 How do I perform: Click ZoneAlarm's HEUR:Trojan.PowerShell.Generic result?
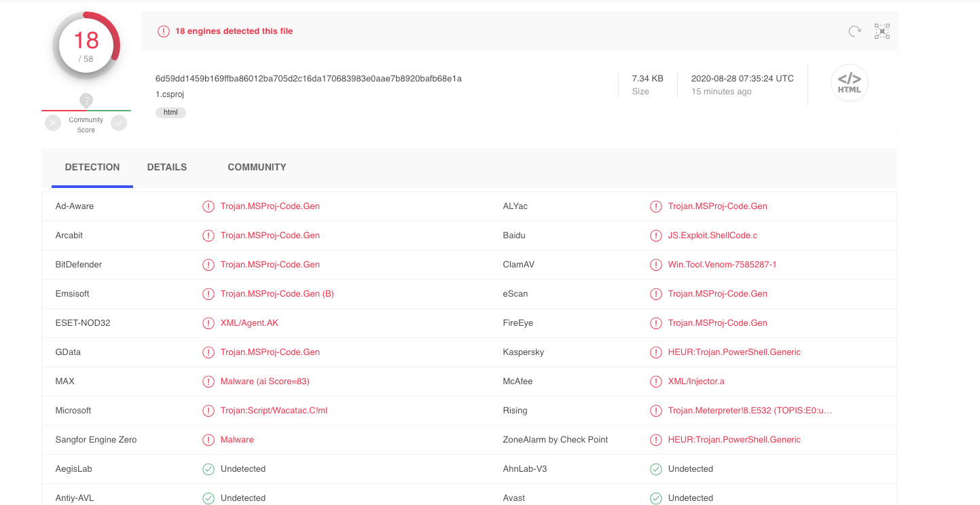click(734, 440)
